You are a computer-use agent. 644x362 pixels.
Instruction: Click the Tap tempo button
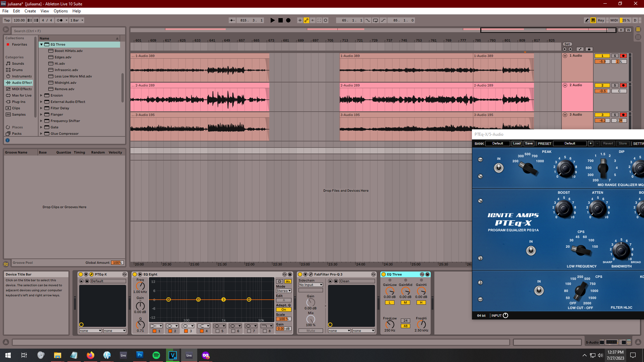[7, 20]
